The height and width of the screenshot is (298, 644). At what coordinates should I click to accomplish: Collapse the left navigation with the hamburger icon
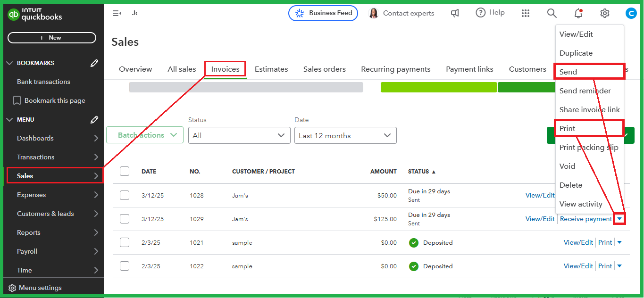(117, 13)
